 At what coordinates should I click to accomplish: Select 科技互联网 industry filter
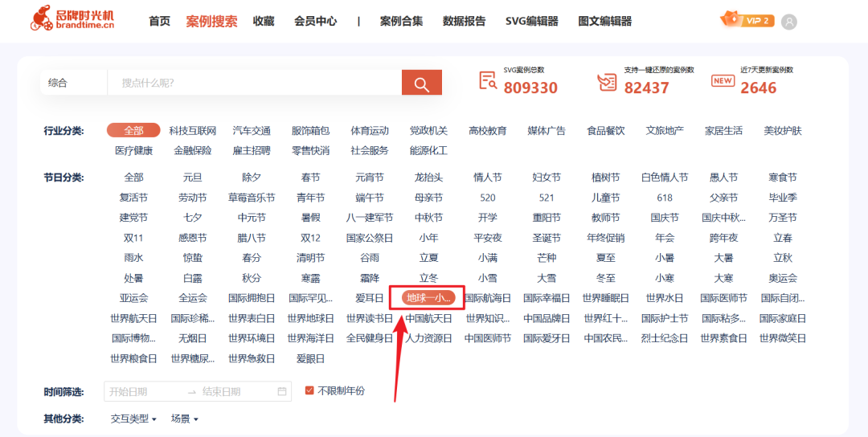pyautogui.click(x=193, y=131)
